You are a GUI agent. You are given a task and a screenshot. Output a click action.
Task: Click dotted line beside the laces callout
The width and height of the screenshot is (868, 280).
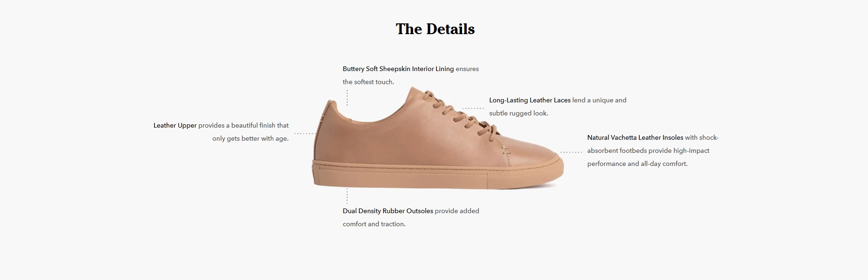point(473,108)
